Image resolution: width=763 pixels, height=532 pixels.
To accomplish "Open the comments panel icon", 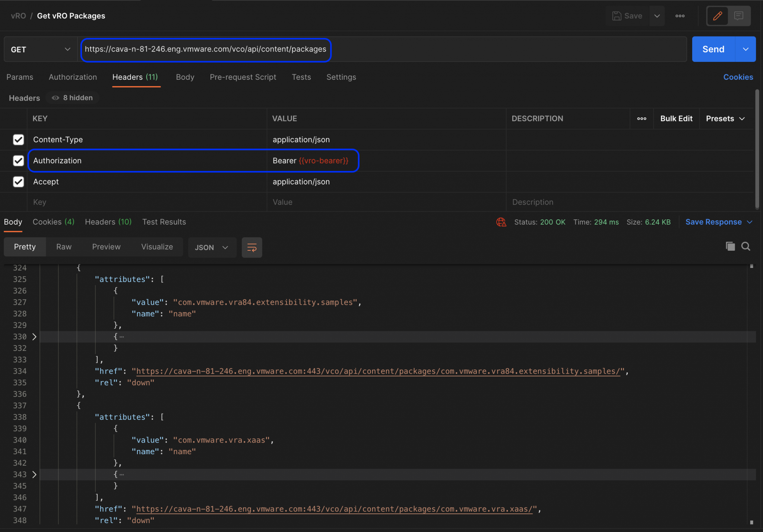I will click(739, 16).
